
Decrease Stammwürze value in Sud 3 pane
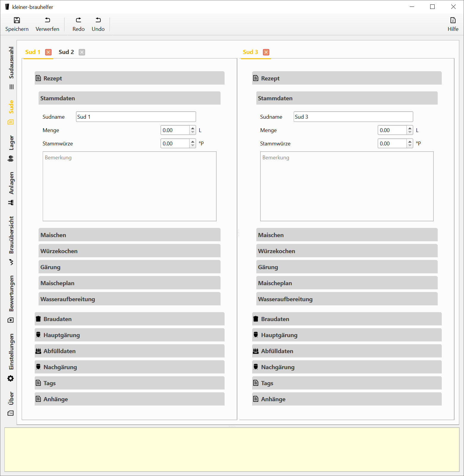point(410,145)
